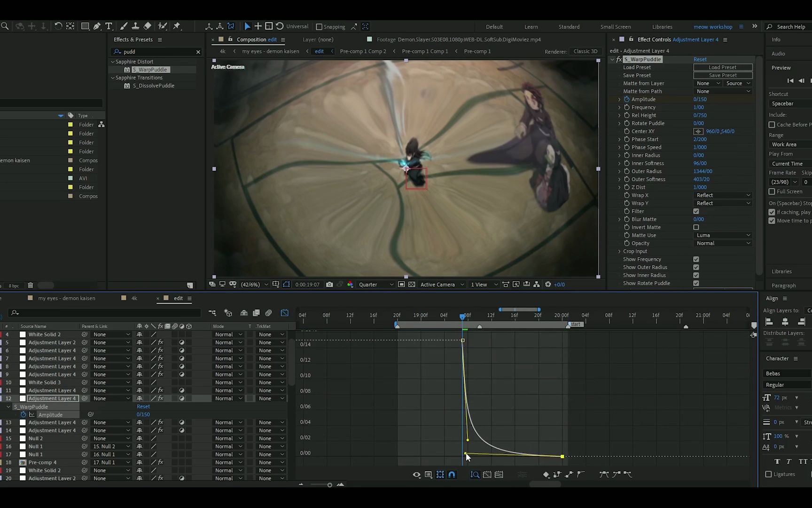Apply S_DissolvePuddle effect preset
The width and height of the screenshot is (812, 508).
coord(153,86)
